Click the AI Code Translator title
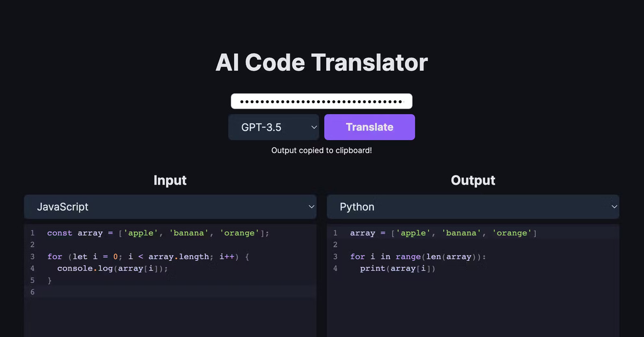 click(321, 62)
